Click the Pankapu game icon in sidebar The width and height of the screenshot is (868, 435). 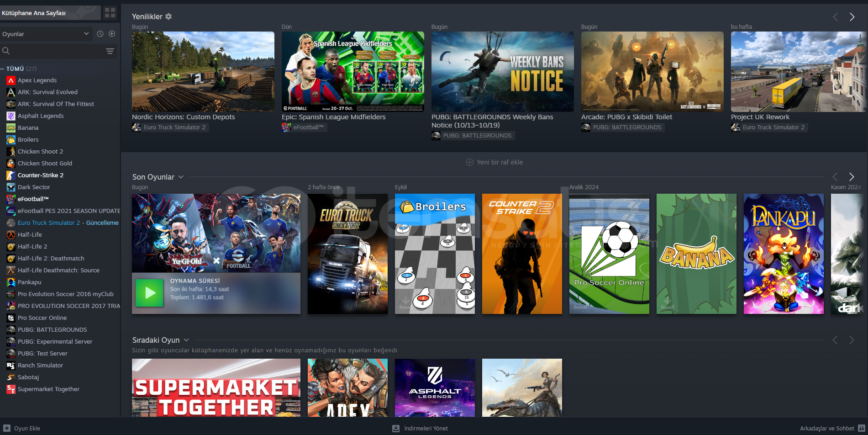tap(11, 282)
